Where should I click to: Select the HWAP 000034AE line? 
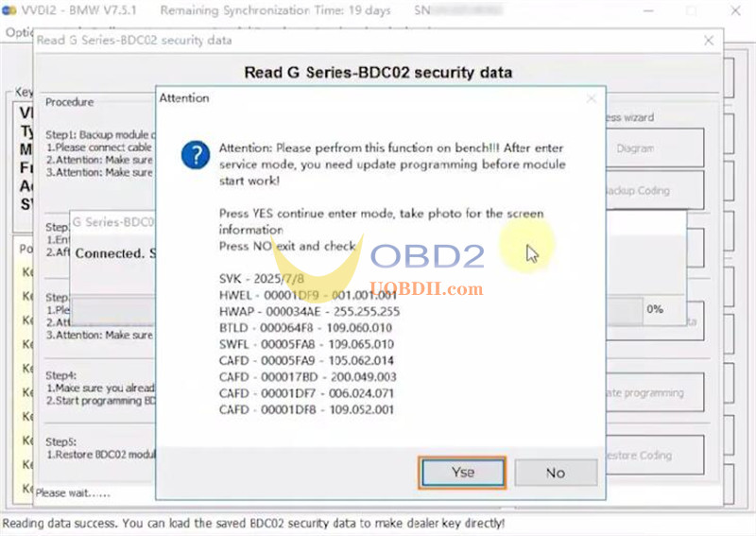pyautogui.click(x=309, y=312)
